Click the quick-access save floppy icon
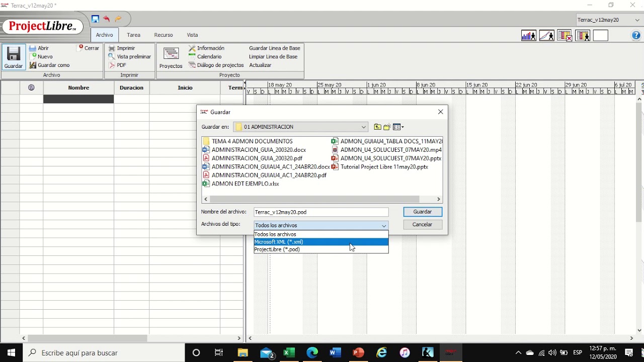This screenshot has width=644, height=362. pyautogui.click(x=95, y=19)
